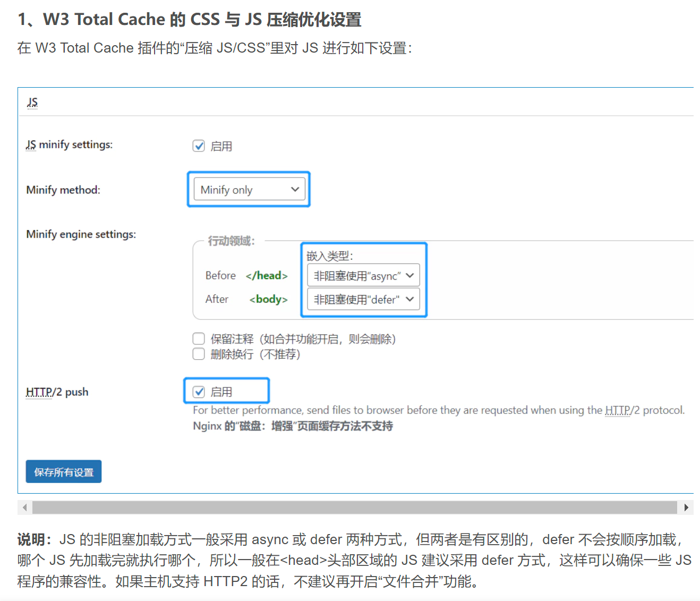
Task: Click the 嵌入类型 label
Action: [x=330, y=256]
